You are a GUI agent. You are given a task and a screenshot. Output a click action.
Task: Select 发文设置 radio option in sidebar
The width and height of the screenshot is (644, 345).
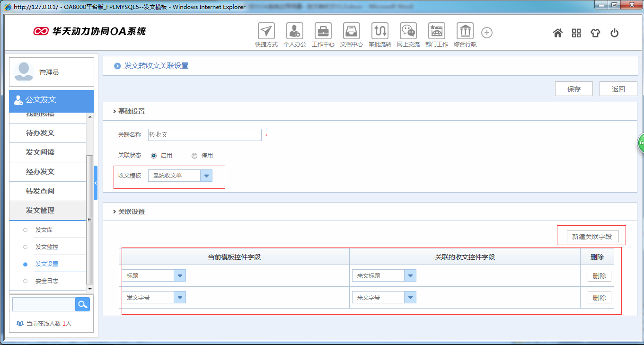[25, 264]
